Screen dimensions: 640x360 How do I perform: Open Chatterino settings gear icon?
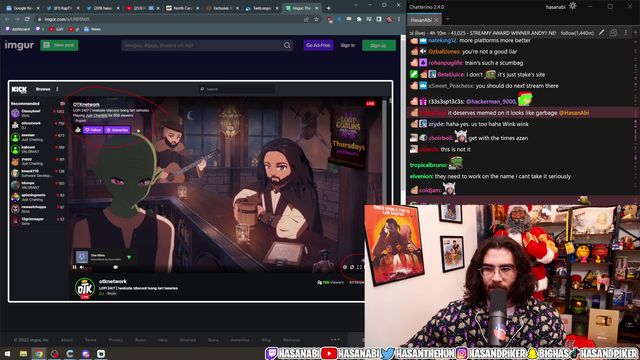coord(573,6)
